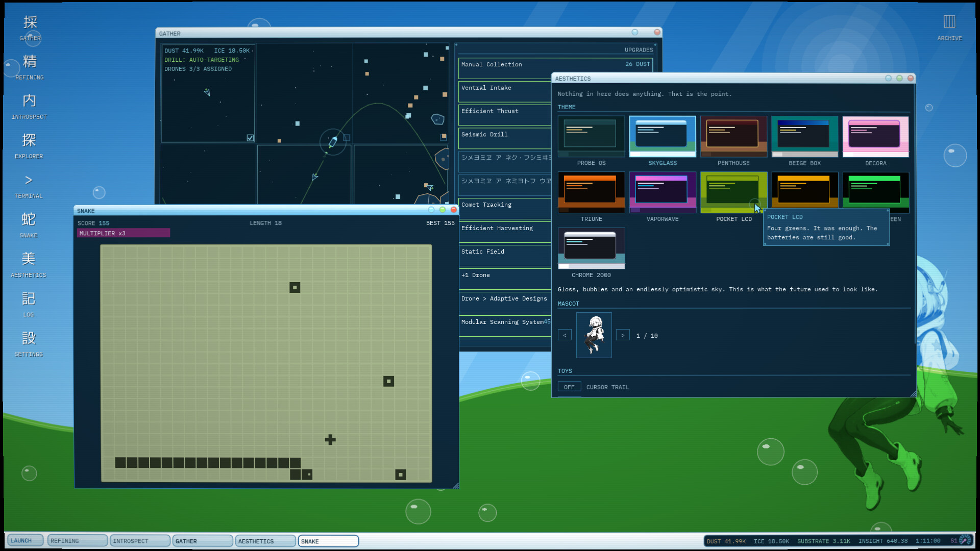Switch to Introspect in taskbar
Image resolution: width=980 pixels, height=551 pixels.
(x=140, y=541)
